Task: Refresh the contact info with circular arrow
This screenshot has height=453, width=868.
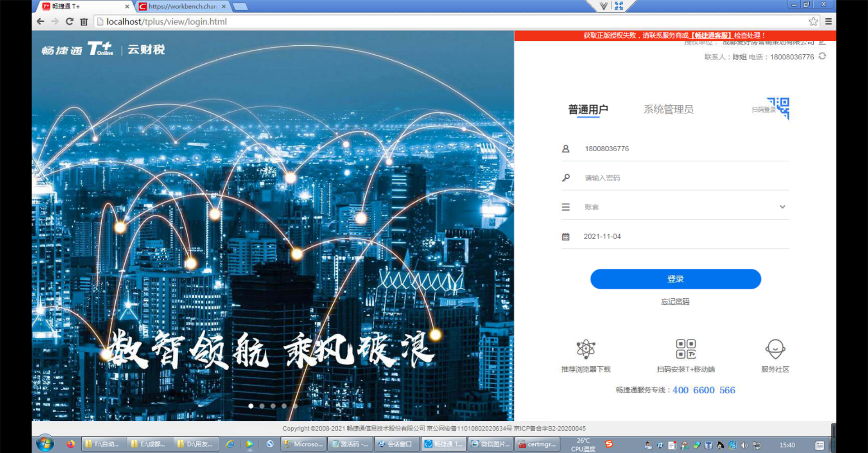Action: (x=822, y=56)
